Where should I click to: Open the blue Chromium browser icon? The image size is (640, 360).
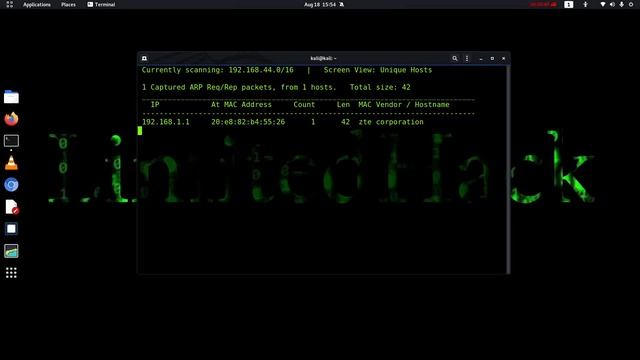click(x=11, y=185)
